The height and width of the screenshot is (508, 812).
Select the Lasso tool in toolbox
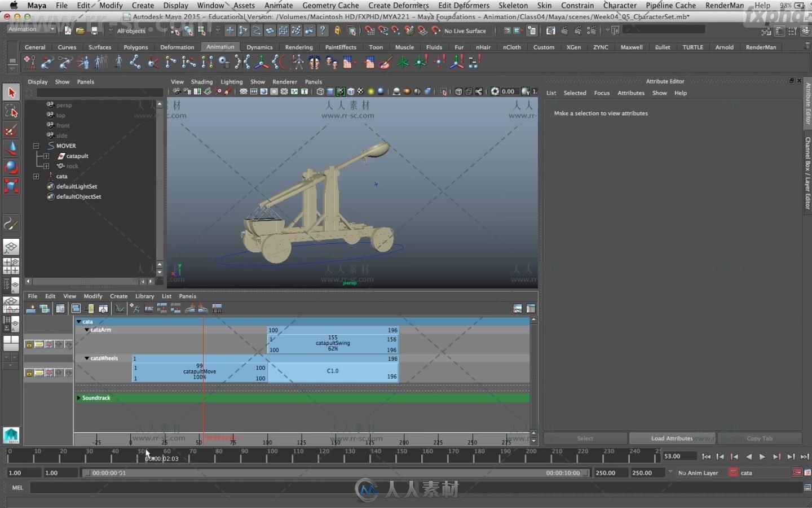[11, 111]
